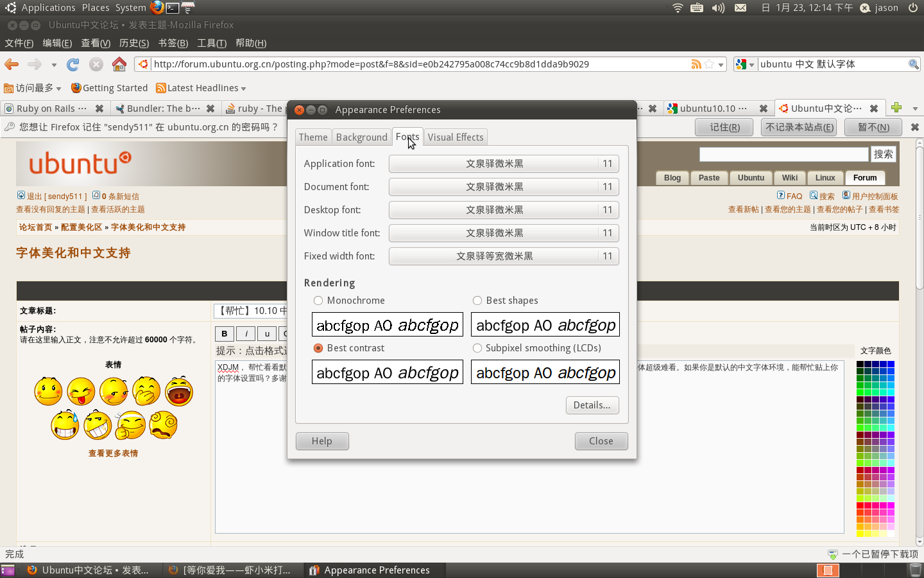Screen dimensions: 924x578
Task: Open the Document font chooser
Action: click(504, 187)
